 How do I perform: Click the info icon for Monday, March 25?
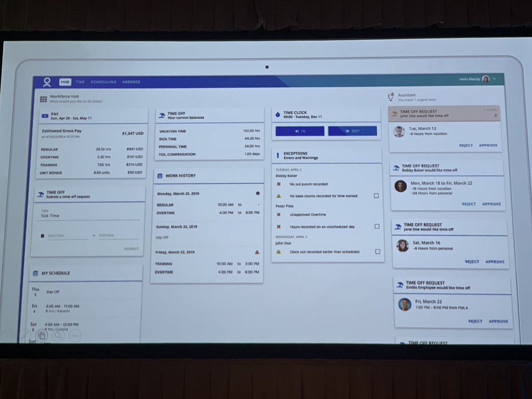tap(258, 193)
